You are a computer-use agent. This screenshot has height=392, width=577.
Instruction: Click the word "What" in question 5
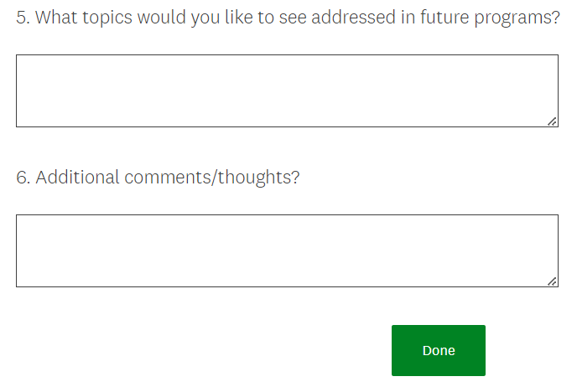coord(55,18)
